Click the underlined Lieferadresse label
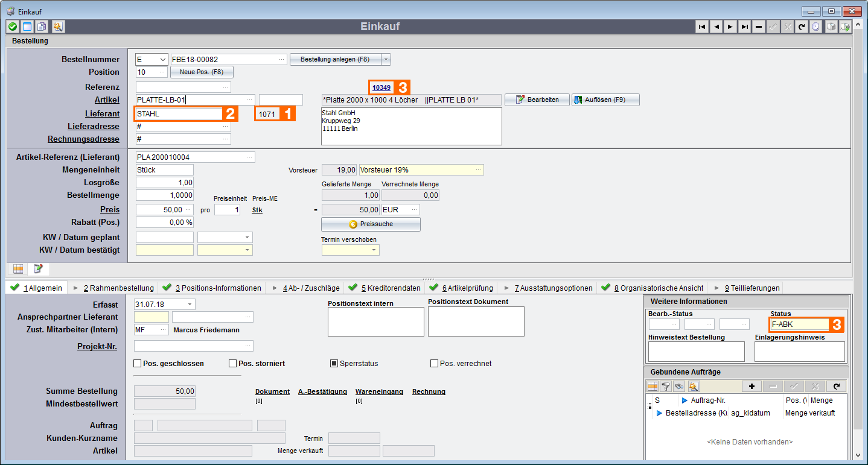This screenshot has width=868, height=465. pyautogui.click(x=94, y=127)
